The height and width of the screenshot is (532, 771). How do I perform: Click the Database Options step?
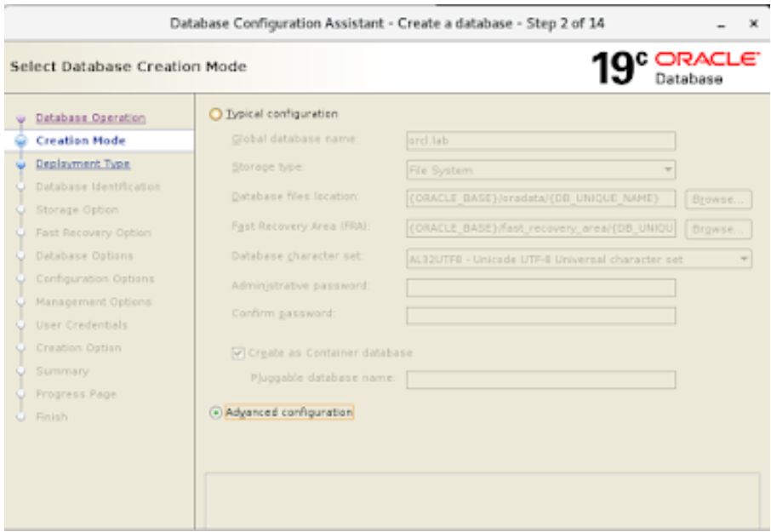[x=84, y=255]
